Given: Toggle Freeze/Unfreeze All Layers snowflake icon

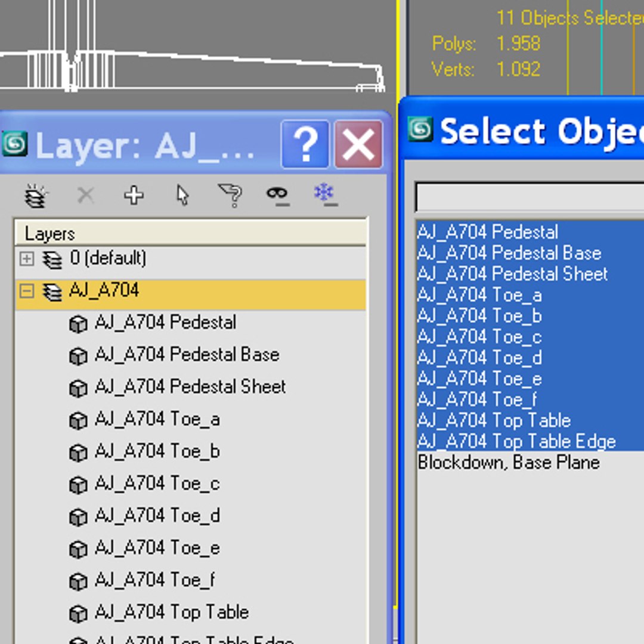Looking at the screenshot, I should click(x=326, y=194).
